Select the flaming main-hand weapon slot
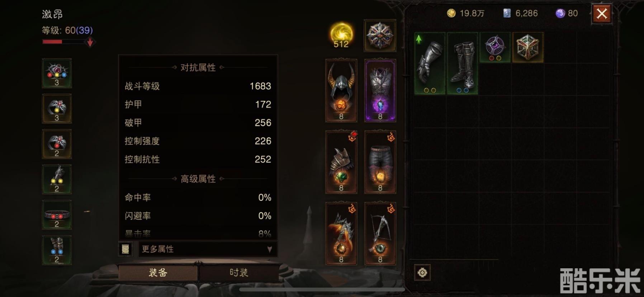Image resolution: width=644 pixels, height=297 pixels. [341, 234]
